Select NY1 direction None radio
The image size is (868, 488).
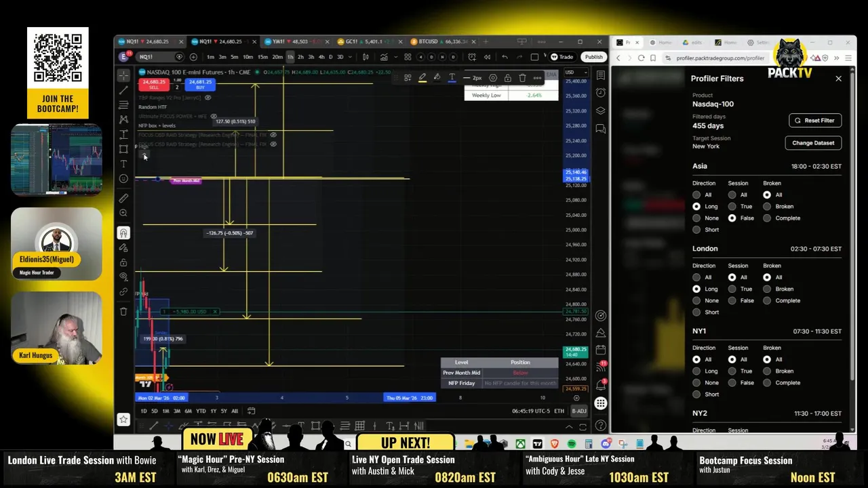click(696, 382)
